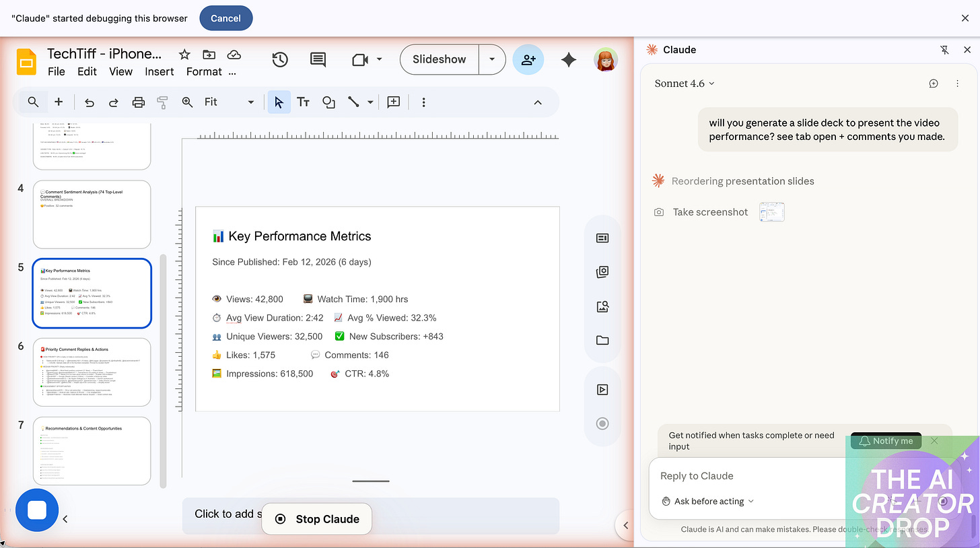Screen dimensions: 980x548
Task: Expand the Ask before acting dropdown
Action: click(707, 501)
